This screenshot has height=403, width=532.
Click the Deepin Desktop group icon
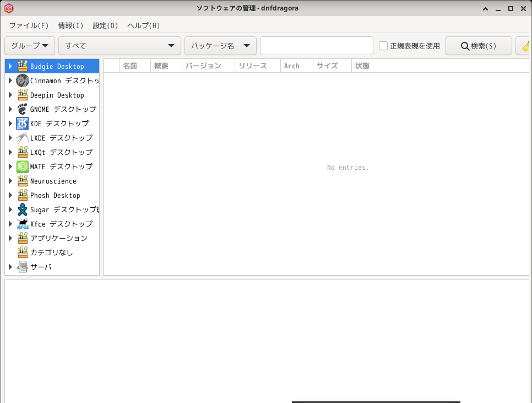[23, 95]
